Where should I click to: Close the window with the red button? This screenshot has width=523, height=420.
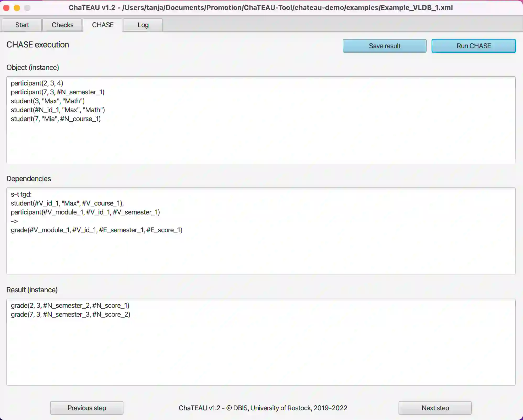coord(7,8)
